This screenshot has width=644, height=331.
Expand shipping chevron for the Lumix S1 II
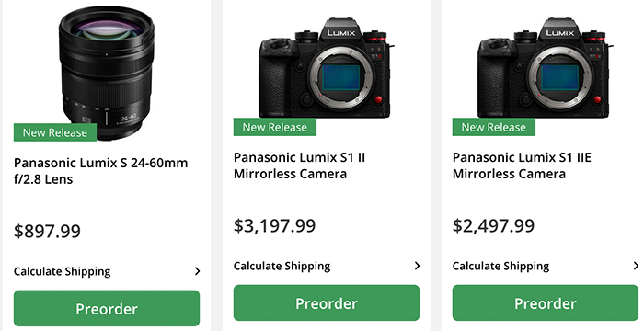pos(418,266)
